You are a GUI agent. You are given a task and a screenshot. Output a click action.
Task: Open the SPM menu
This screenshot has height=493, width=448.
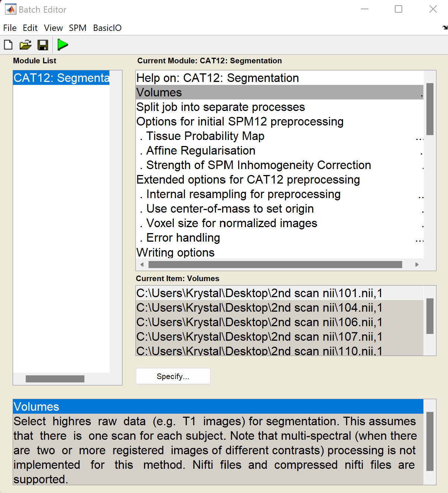point(77,28)
